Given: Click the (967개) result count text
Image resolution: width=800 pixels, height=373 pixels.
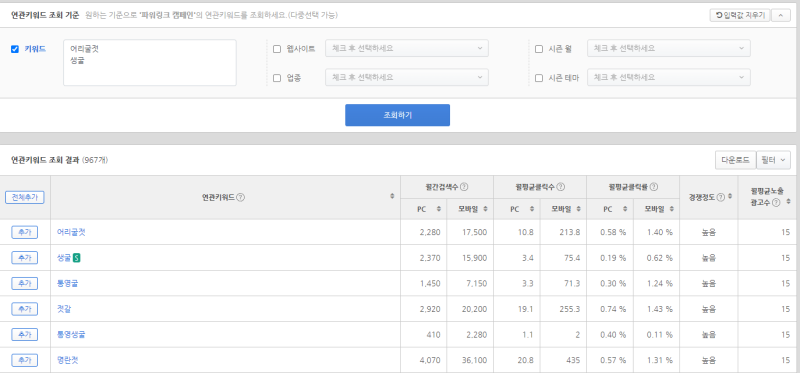Looking at the screenshot, I should tap(94, 160).
